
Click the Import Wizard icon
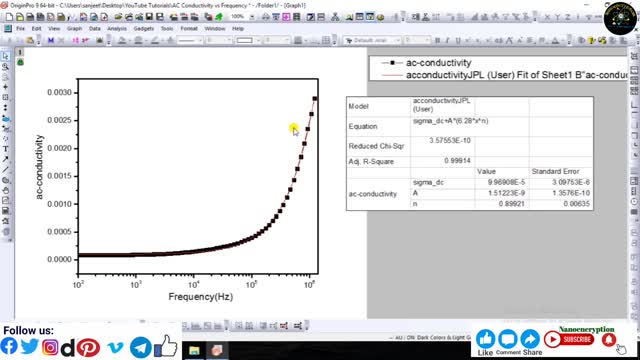coord(174,17)
